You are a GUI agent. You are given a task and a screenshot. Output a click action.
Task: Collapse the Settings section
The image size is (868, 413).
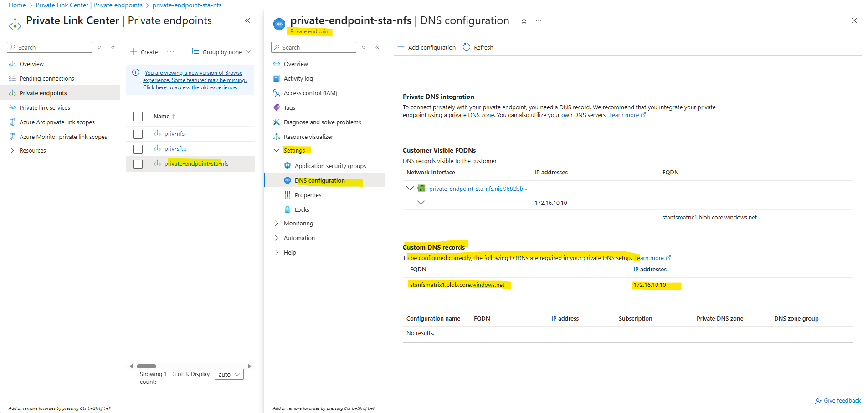tap(276, 150)
